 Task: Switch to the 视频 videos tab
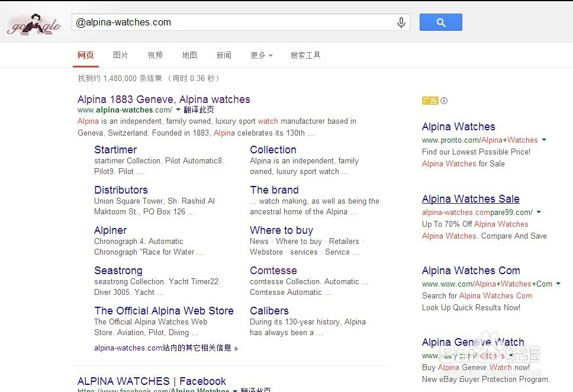pyautogui.click(x=155, y=55)
